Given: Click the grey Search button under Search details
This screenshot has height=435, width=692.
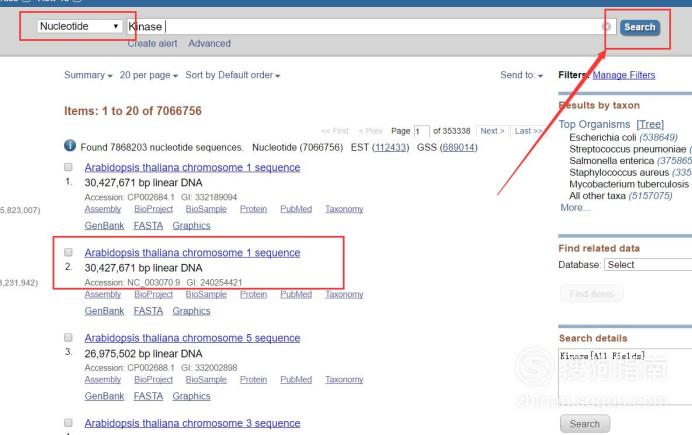Looking at the screenshot, I should click(585, 424).
